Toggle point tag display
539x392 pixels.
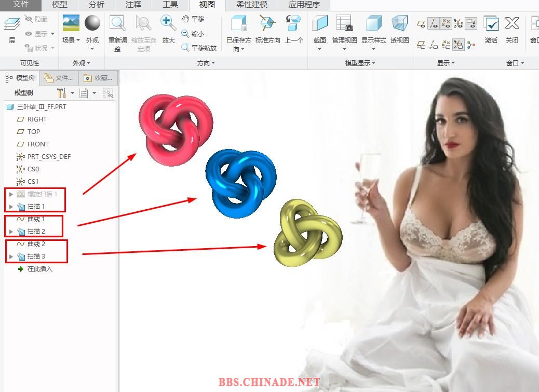[446, 45]
